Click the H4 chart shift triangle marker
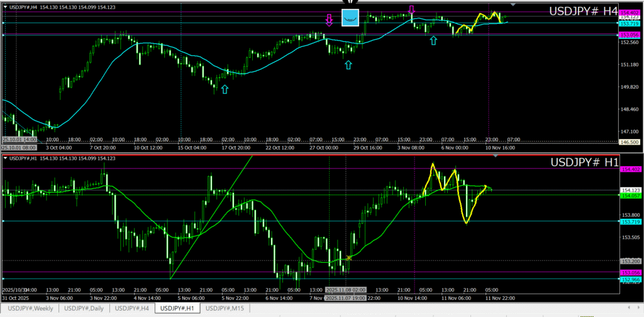Viewport: 644px width, 317px height. point(513,5)
